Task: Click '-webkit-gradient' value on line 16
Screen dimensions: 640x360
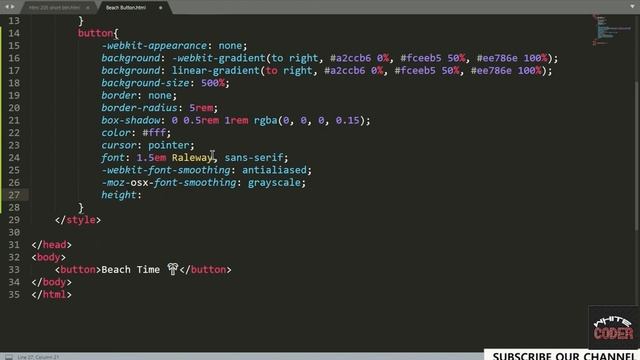Action: (x=218, y=58)
